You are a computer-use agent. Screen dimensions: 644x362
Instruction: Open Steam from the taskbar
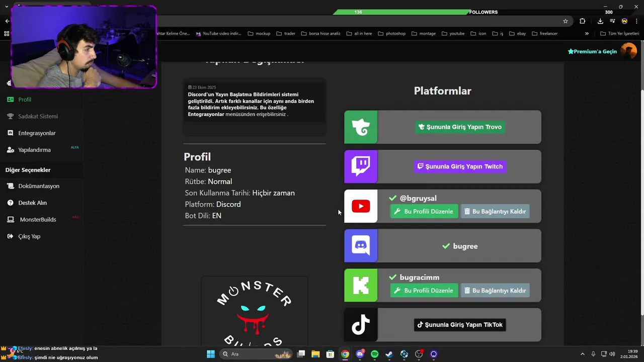389,354
